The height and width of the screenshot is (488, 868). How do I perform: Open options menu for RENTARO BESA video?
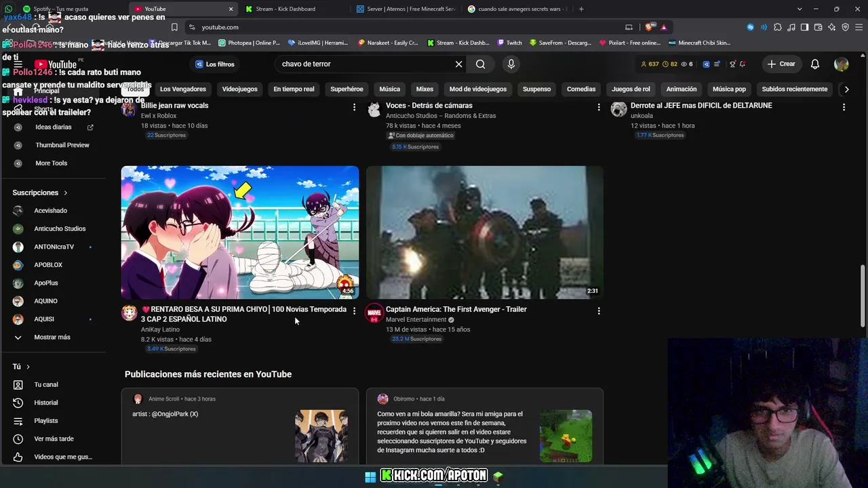tap(354, 310)
